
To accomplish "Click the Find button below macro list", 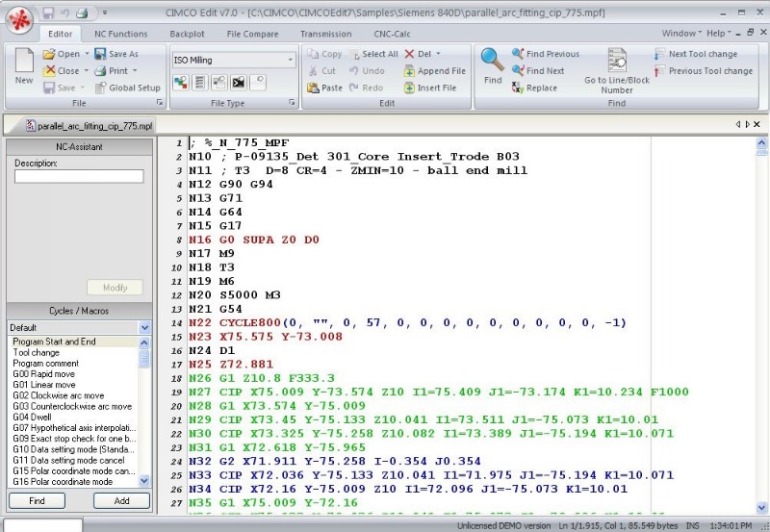I will coord(37,500).
